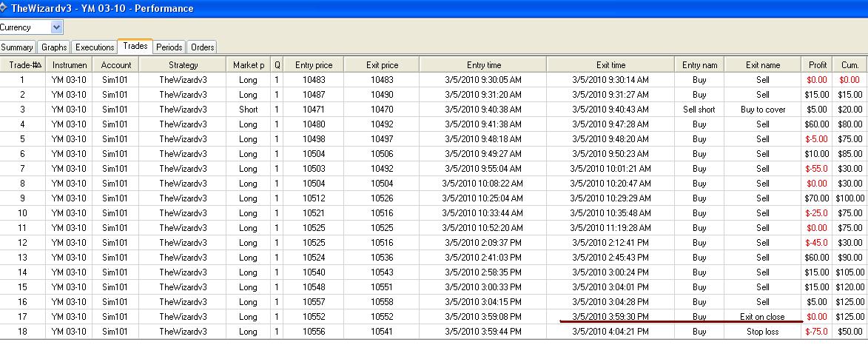
Task: Switch to the Summary tab
Action: click(17, 47)
